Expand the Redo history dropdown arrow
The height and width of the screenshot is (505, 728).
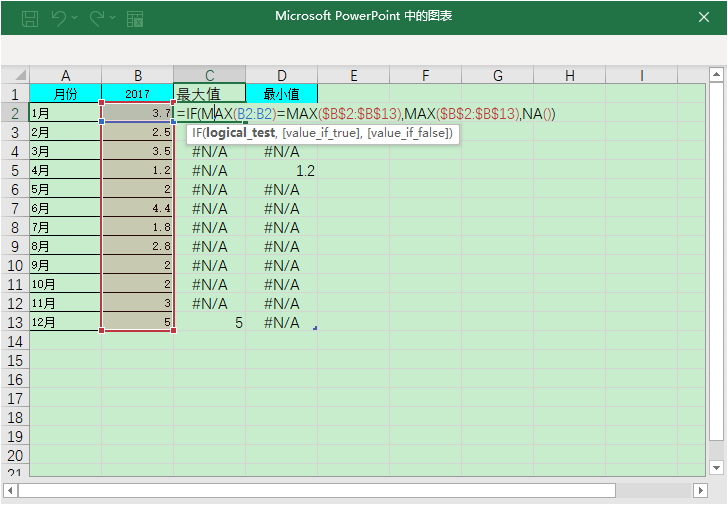(113, 18)
